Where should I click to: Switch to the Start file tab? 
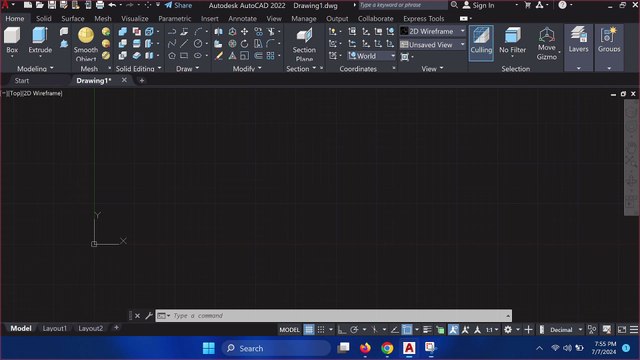tap(22, 80)
